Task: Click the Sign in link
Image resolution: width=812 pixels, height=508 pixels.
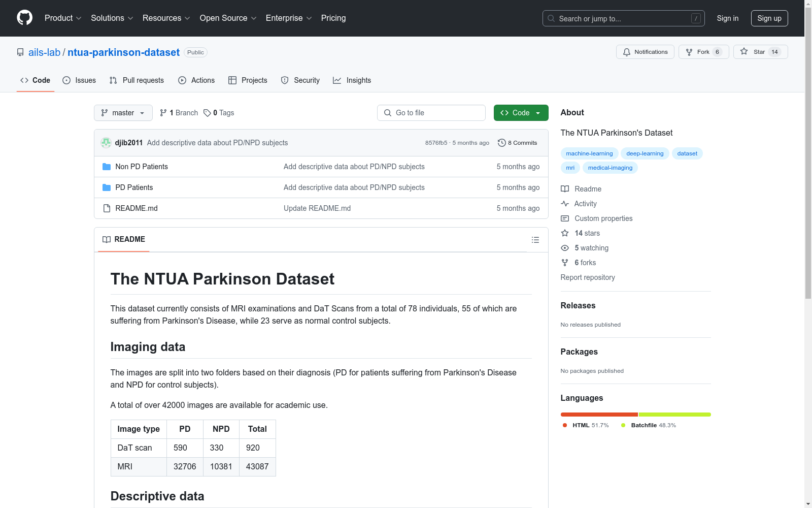Action: pos(728,18)
